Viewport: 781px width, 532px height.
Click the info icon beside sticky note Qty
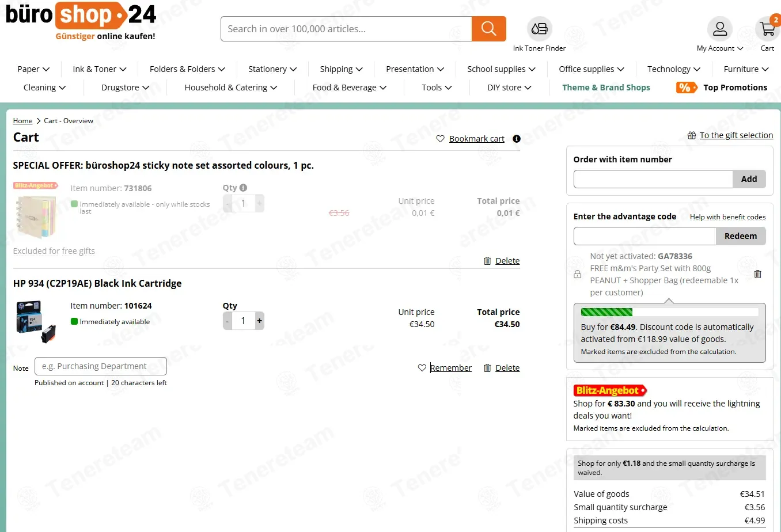[x=243, y=188]
